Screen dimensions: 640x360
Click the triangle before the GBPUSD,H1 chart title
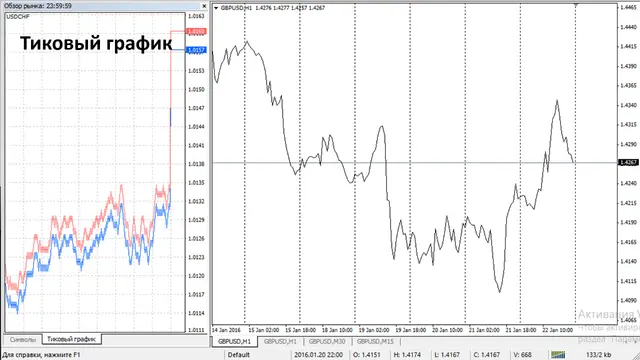[216, 8]
